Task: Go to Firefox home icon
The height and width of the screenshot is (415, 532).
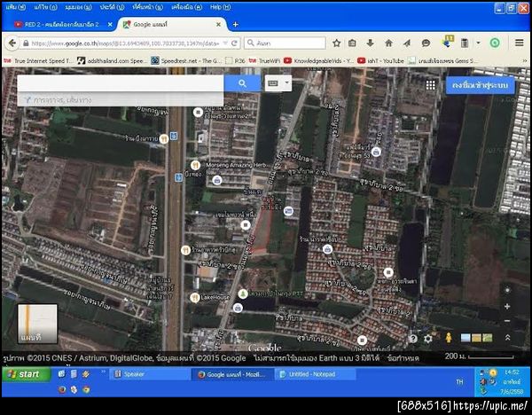Action: tap(389, 43)
